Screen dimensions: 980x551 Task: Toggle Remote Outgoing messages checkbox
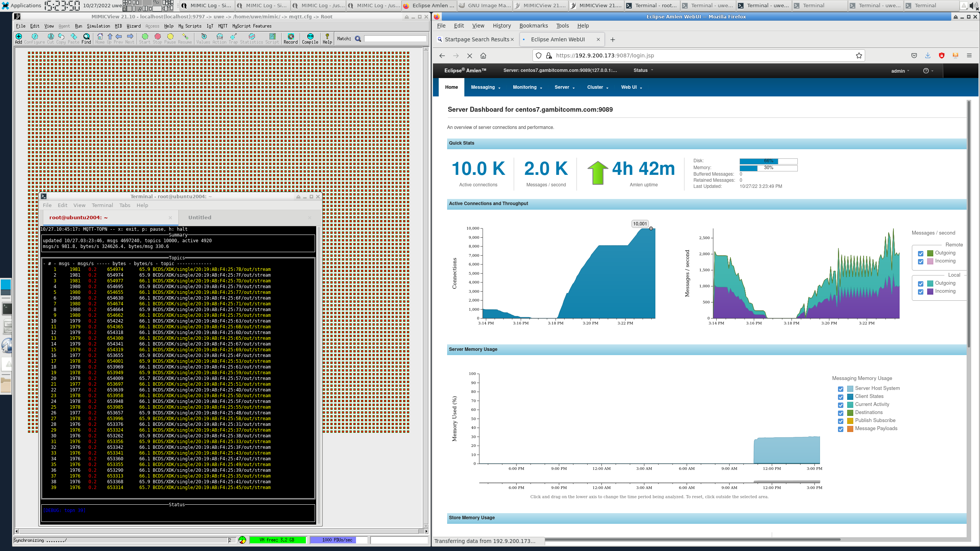(x=921, y=253)
